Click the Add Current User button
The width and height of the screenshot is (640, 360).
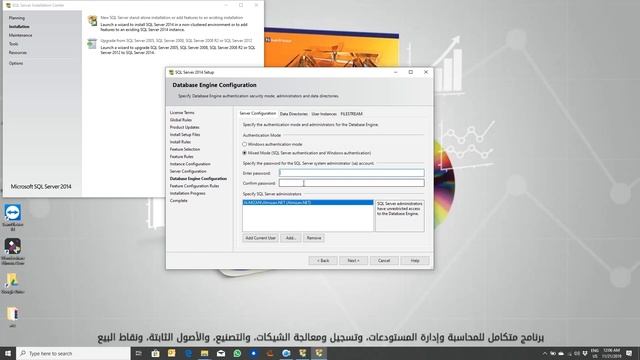pyautogui.click(x=260, y=238)
